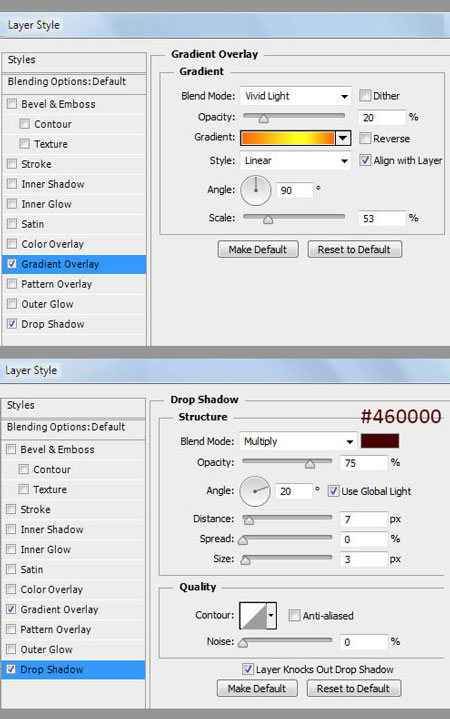Open Style dropdown showing Linear
Viewport: 450px width, 719px height.
(295, 160)
